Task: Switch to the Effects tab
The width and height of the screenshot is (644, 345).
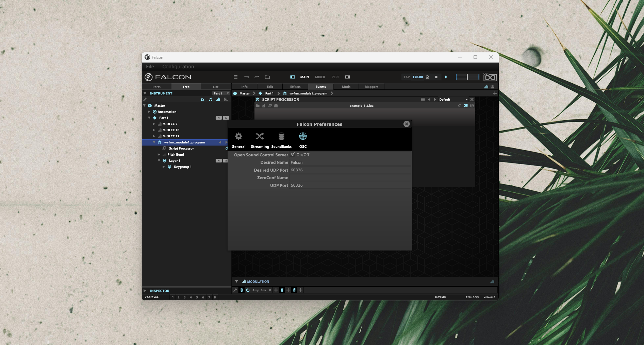Action: click(295, 87)
